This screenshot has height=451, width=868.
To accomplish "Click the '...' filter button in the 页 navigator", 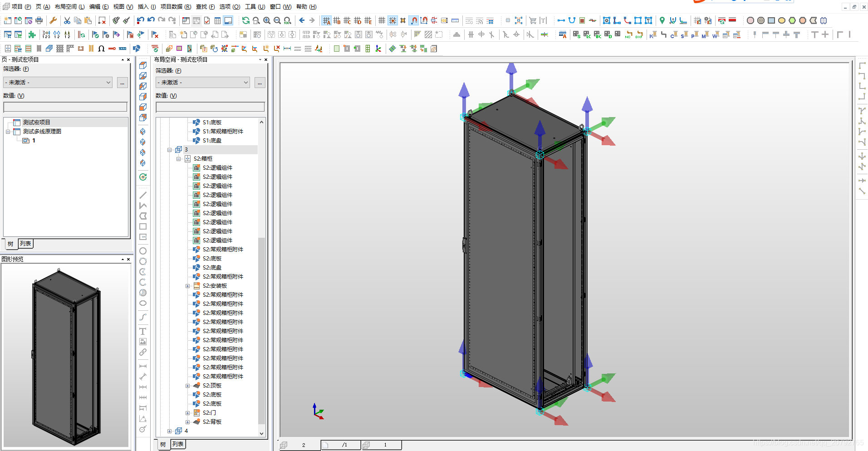I will (122, 83).
